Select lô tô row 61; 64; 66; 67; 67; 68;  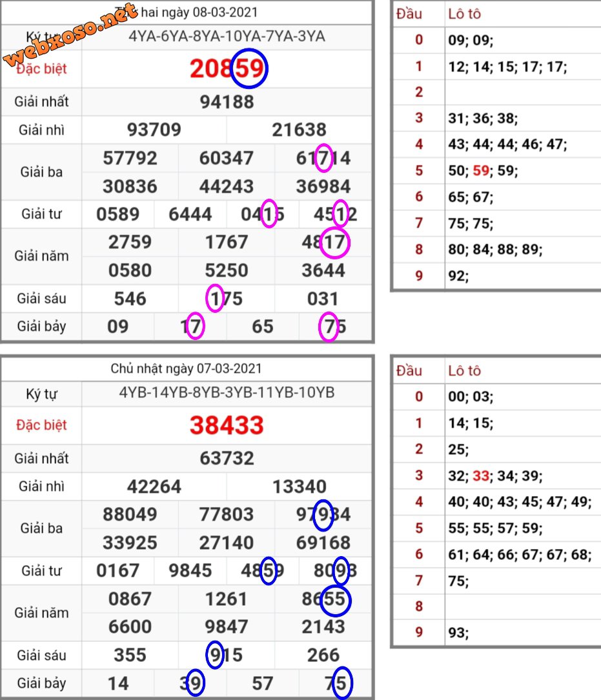pos(520,554)
